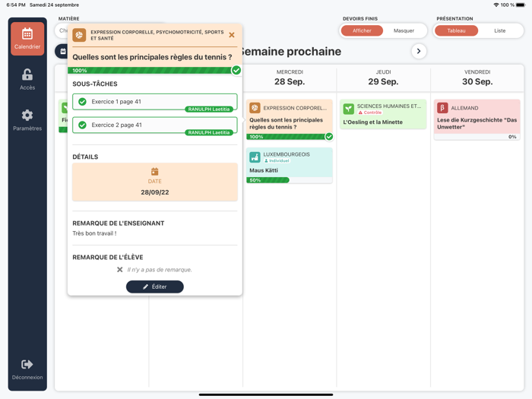Toggle Exercice 1 page 41 checkmark

coord(82,102)
